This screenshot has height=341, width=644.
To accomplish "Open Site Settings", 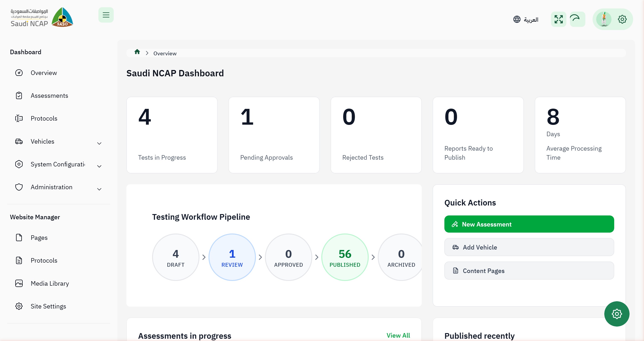I will click(x=58, y=306).
